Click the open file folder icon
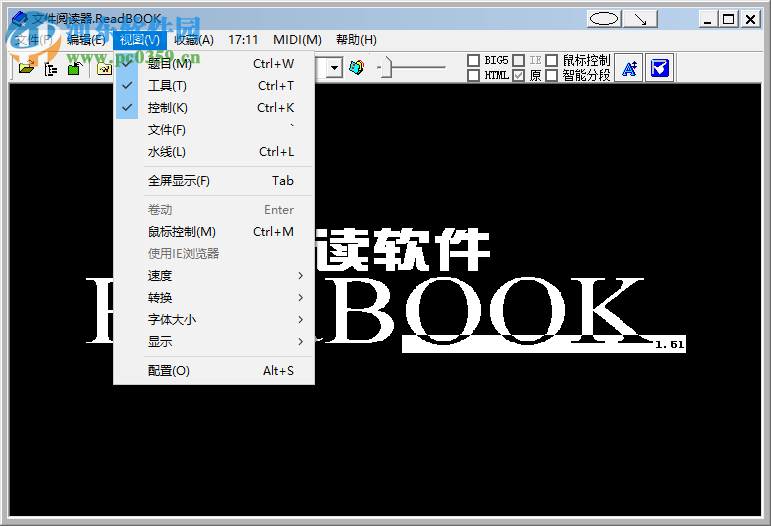 click(x=27, y=68)
